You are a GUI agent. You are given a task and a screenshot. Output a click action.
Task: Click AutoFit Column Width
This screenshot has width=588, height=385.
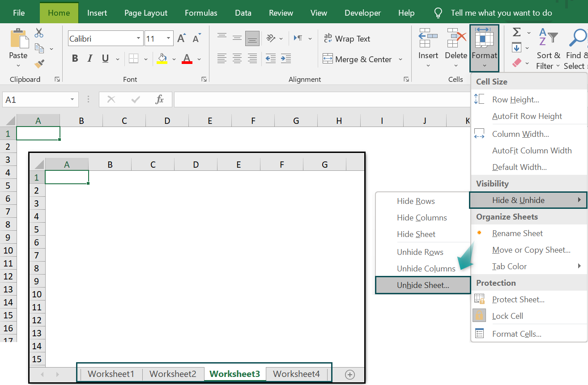532,150
